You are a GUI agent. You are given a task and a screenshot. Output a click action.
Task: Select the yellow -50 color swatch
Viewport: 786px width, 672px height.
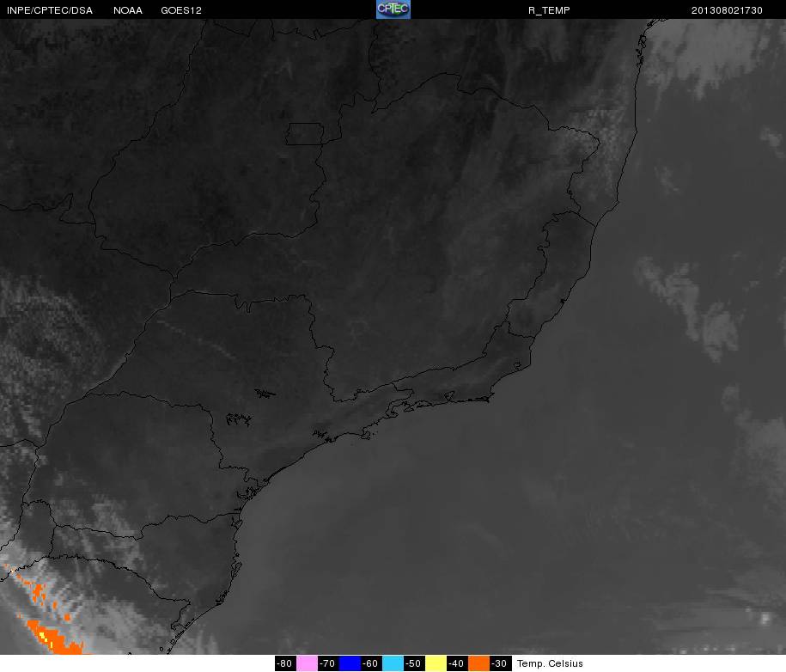[x=436, y=663]
